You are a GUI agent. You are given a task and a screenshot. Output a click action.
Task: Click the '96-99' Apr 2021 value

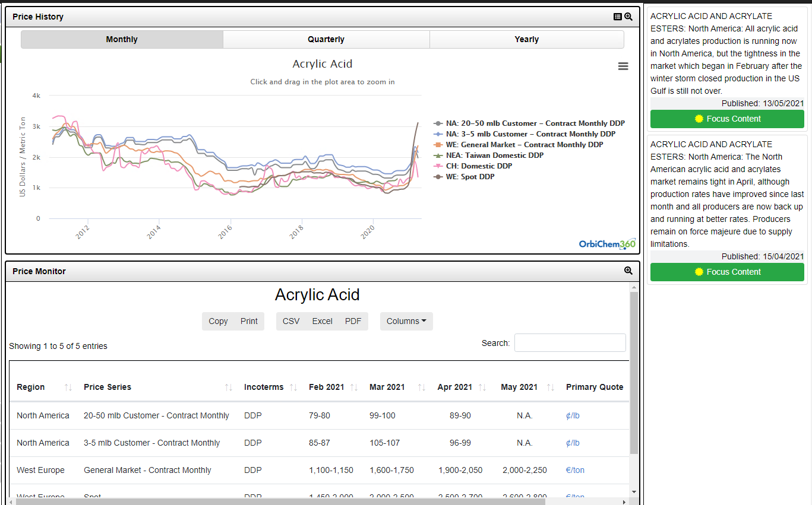coord(460,443)
